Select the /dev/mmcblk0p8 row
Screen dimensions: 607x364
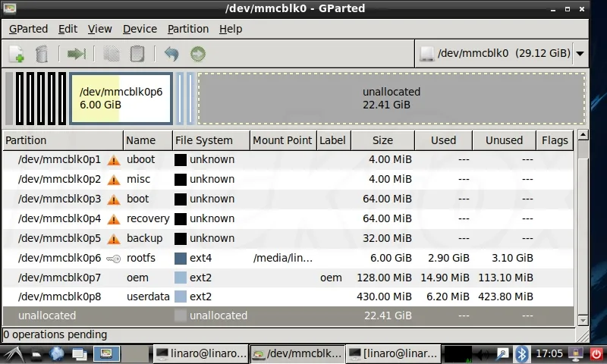pos(288,297)
